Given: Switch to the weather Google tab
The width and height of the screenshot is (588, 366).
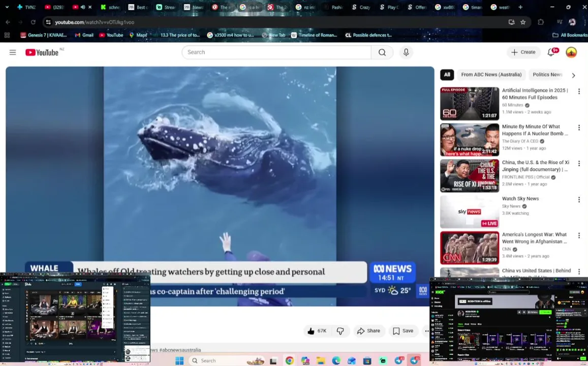Looking at the screenshot, I should coord(500,7).
